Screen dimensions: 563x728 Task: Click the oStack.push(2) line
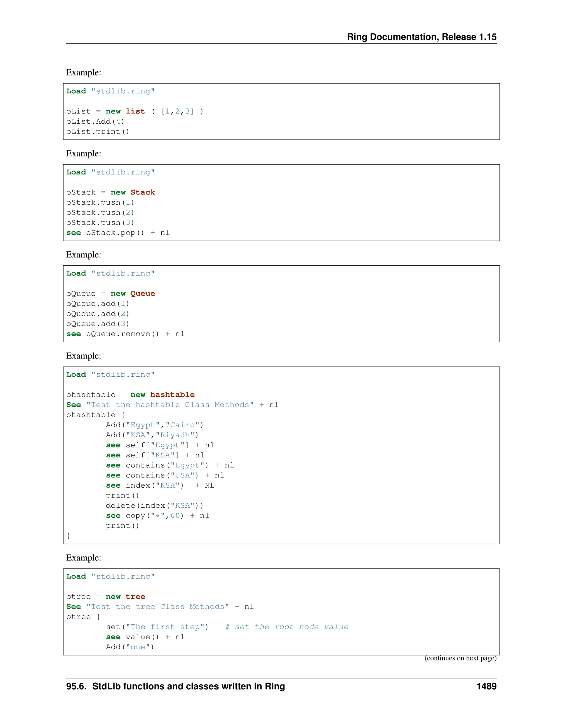click(100, 213)
